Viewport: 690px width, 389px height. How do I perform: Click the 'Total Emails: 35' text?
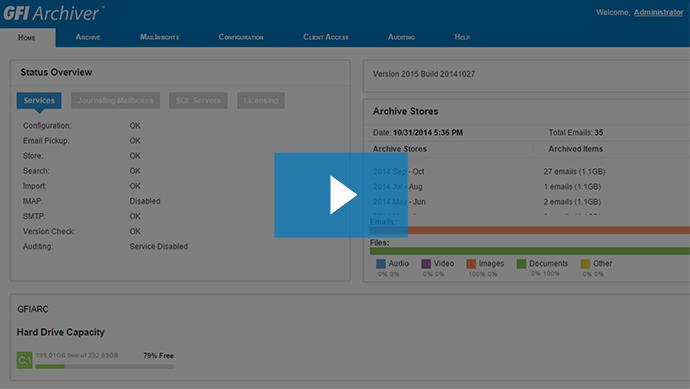pos(576,132)
